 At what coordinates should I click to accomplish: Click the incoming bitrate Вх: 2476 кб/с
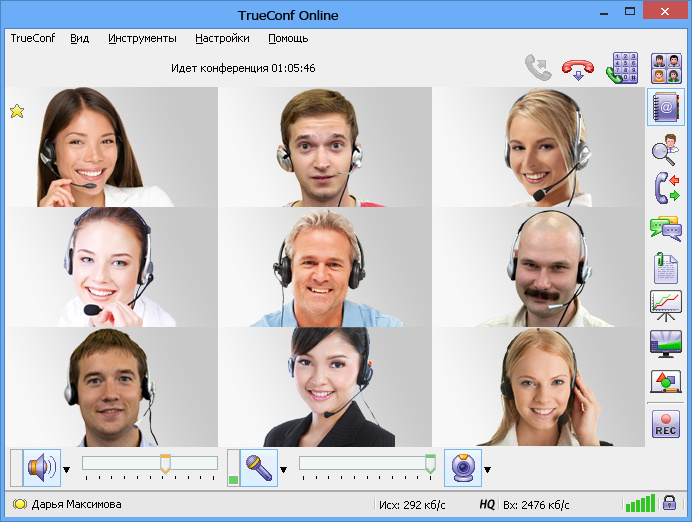pyautogui.click(x=536, y=504)
